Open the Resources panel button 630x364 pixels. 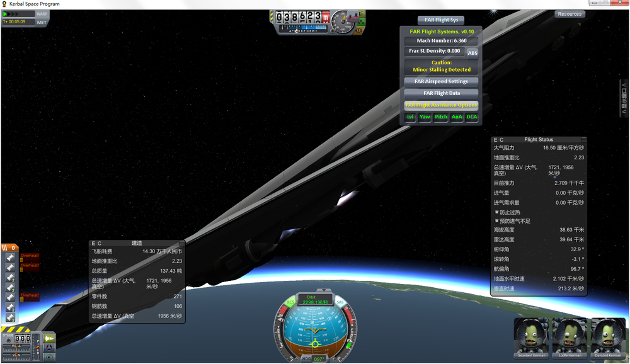[570, 14]
